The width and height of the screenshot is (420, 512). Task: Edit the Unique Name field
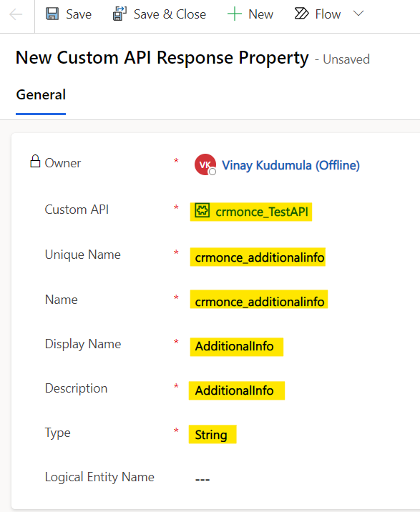coord(258,257)
